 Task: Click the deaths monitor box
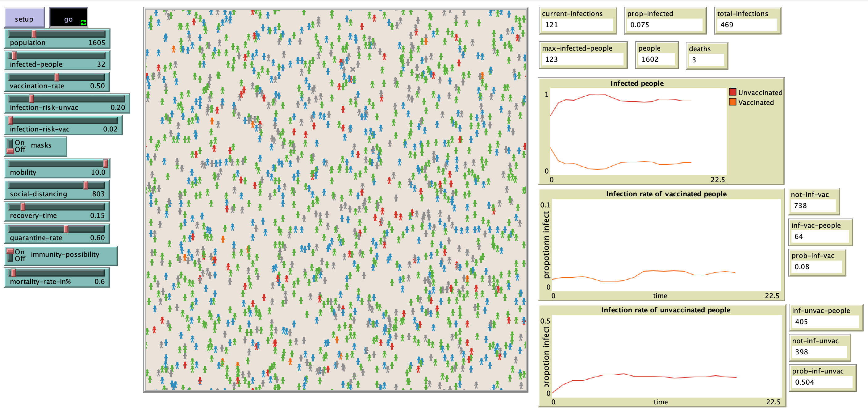pyautogui.click(x=707, y=56)
